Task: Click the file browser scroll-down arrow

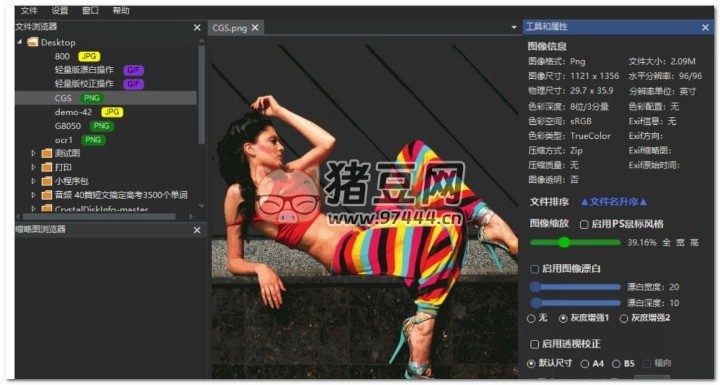Action: coord(202,206)
